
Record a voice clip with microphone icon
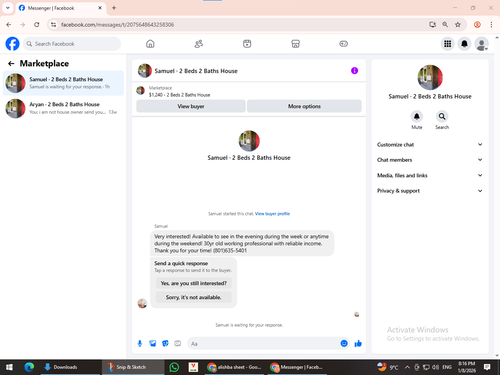140,343
